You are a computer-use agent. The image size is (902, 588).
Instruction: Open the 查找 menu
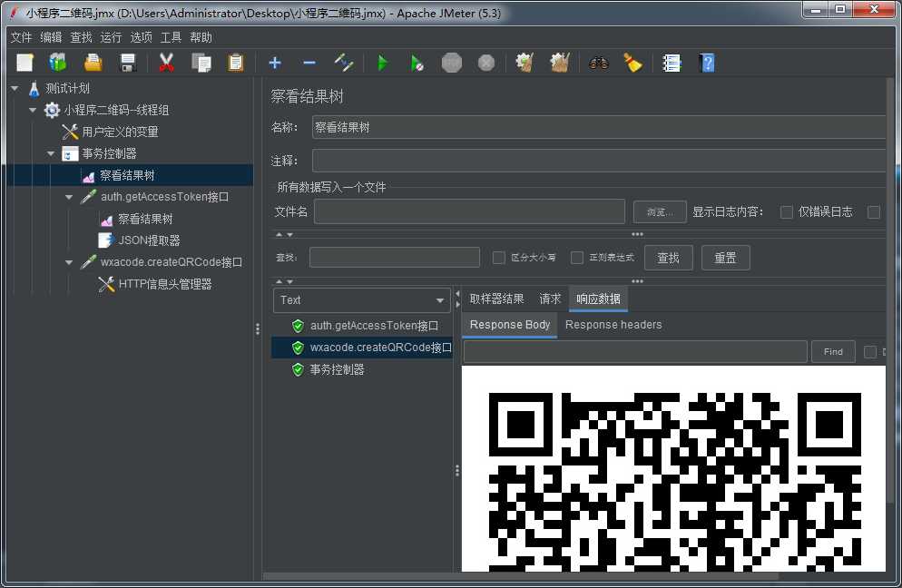(x=81, y=37)
